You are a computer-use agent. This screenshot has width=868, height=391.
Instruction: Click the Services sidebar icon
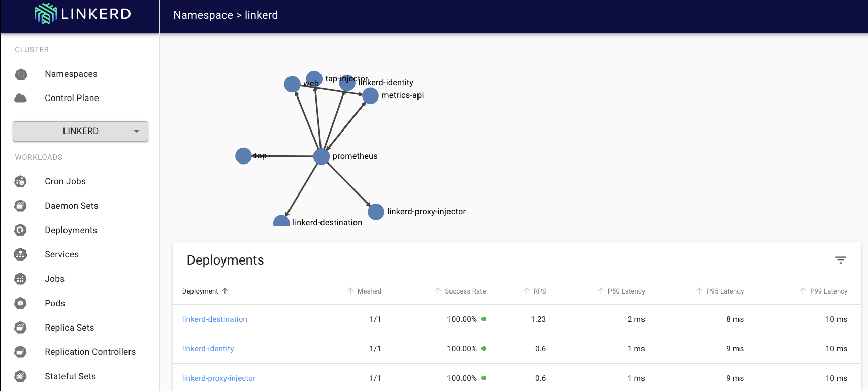21,254
